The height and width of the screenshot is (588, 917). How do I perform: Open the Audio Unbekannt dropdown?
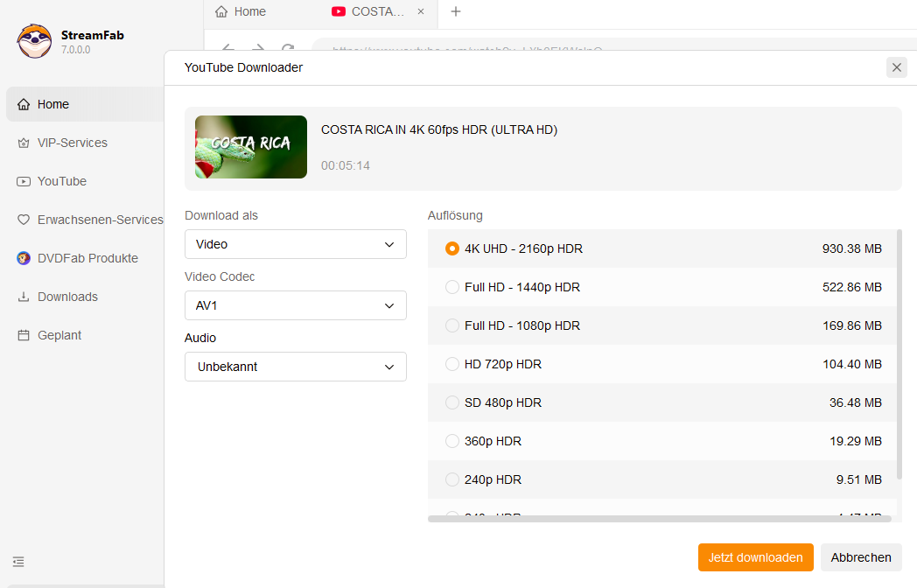pos(295,367)
